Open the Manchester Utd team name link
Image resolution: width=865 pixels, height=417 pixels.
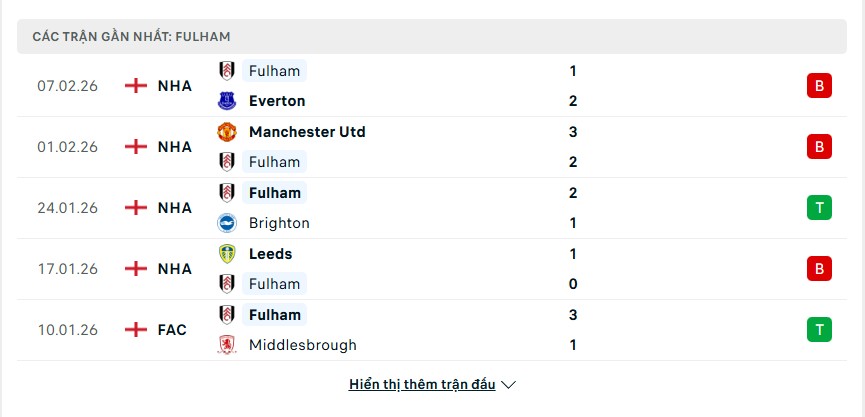[307, 132]
